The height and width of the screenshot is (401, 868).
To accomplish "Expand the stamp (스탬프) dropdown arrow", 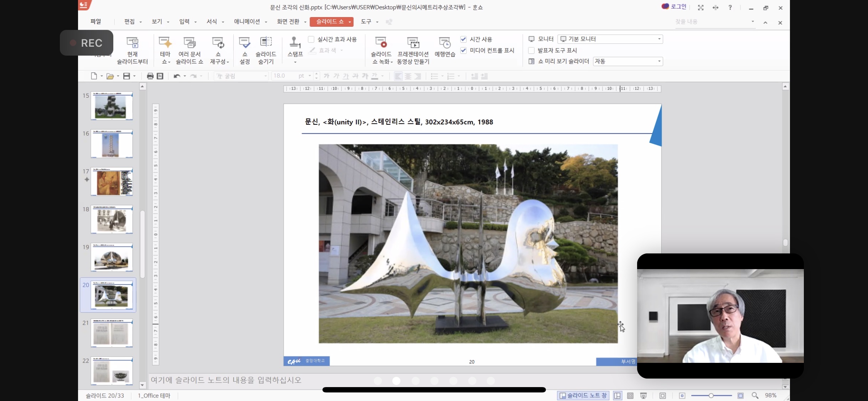I will click(295, 62).
